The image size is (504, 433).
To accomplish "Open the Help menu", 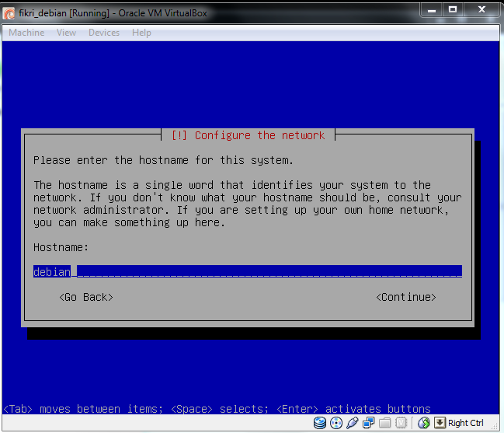I will tap(141, 33).
